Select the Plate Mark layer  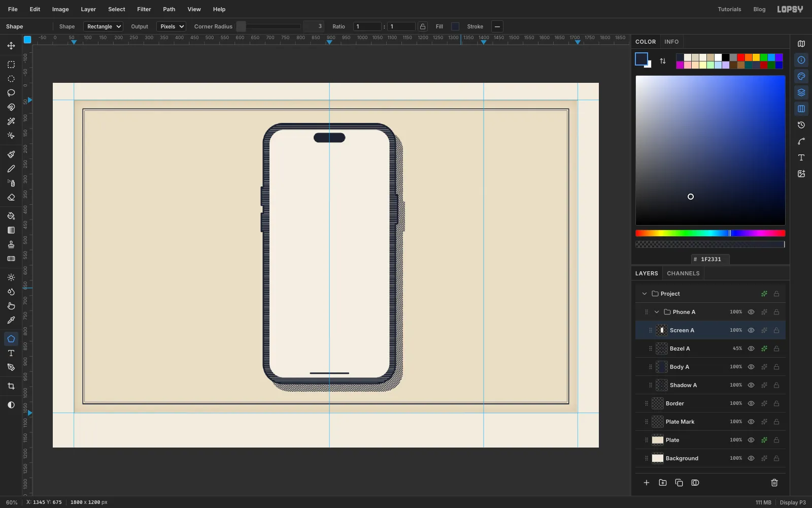(710, 422)
